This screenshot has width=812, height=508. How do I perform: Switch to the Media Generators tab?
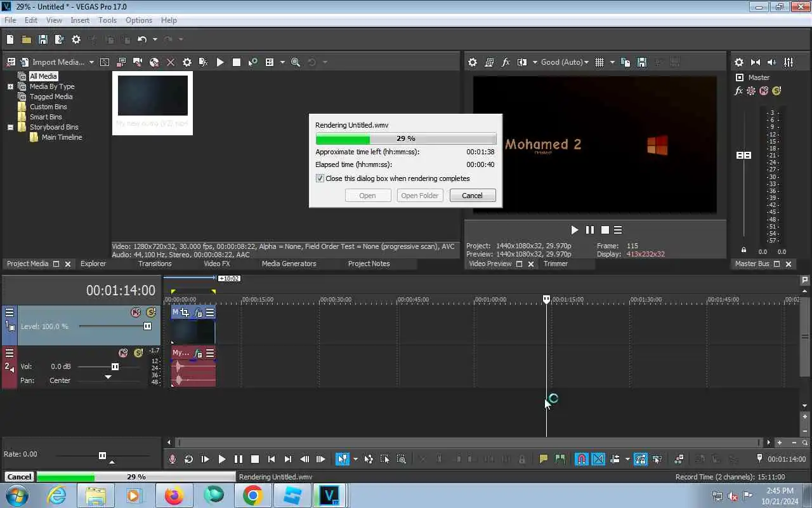(x=289, y=264)
